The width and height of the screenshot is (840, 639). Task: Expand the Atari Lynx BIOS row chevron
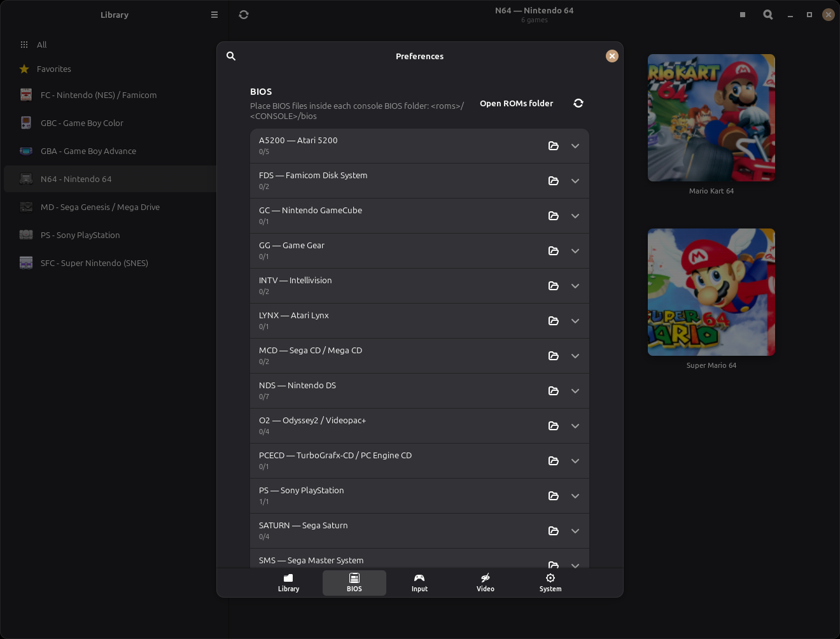(575, 321)
